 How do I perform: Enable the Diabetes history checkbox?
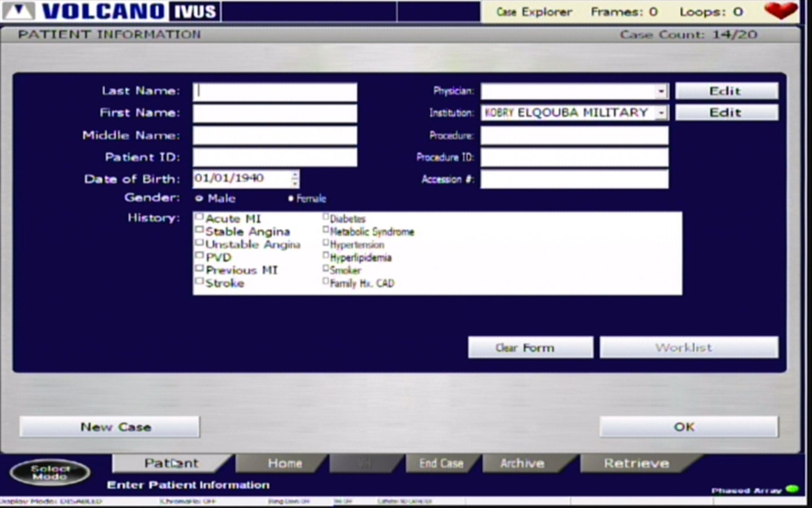[x=325, y=217]
